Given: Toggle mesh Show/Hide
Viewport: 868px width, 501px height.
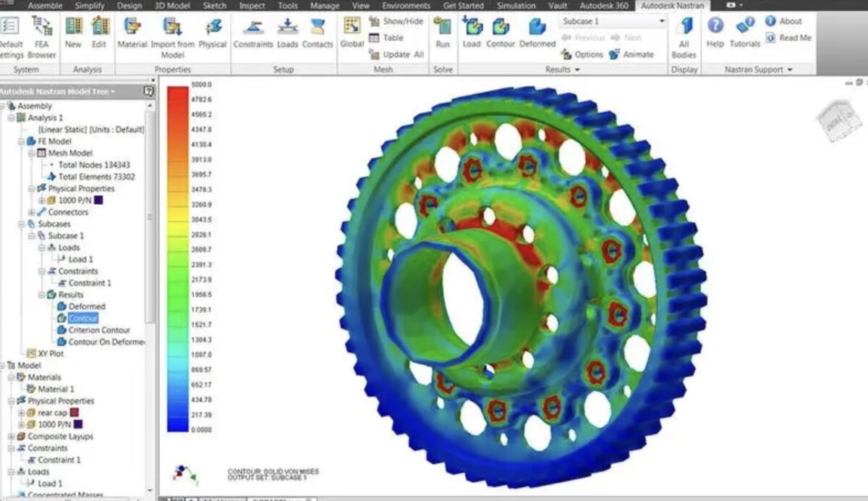Looking at the screenshot, I should pyautogui.click(x=396, y=22).
